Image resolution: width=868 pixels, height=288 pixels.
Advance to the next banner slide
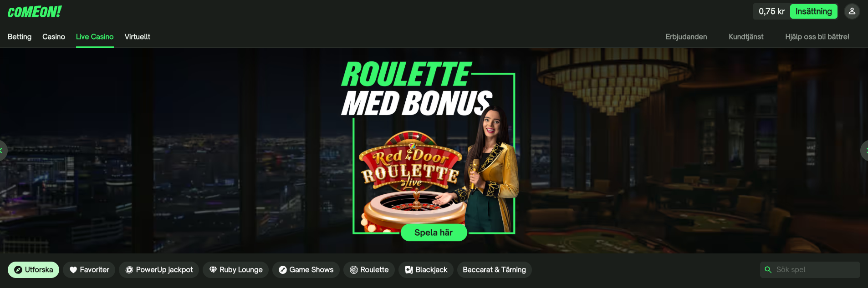point(864,151)
